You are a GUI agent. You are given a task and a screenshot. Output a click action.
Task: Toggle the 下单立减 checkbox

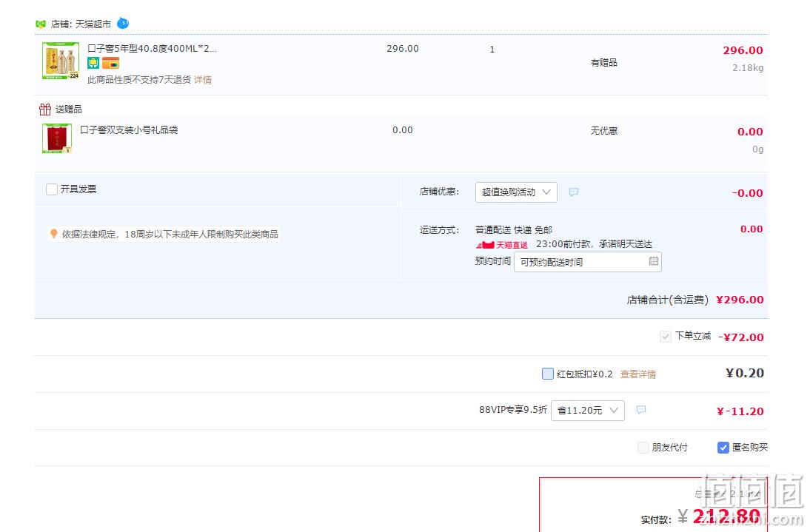pos(666,337)
